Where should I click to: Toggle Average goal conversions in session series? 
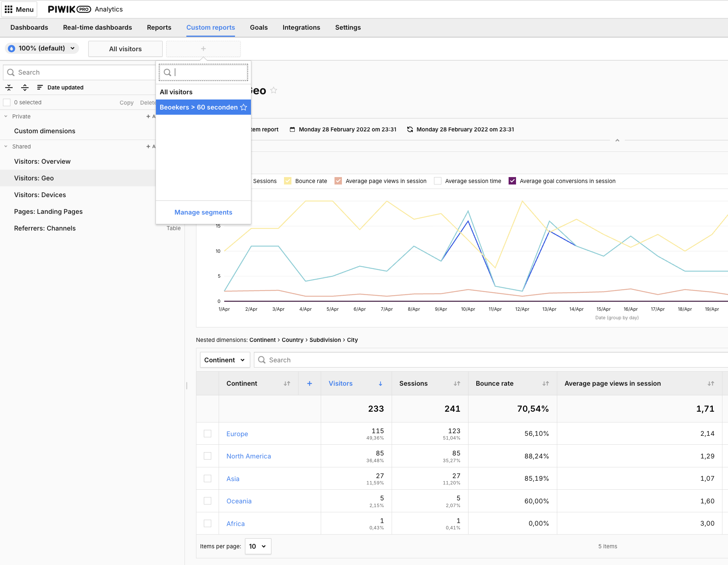[x=512, y=181]
